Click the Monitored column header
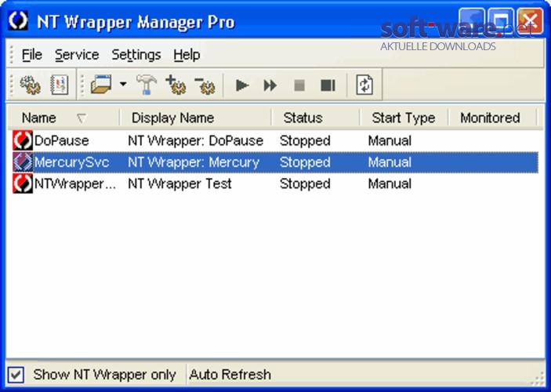 [x=492, y=118]
